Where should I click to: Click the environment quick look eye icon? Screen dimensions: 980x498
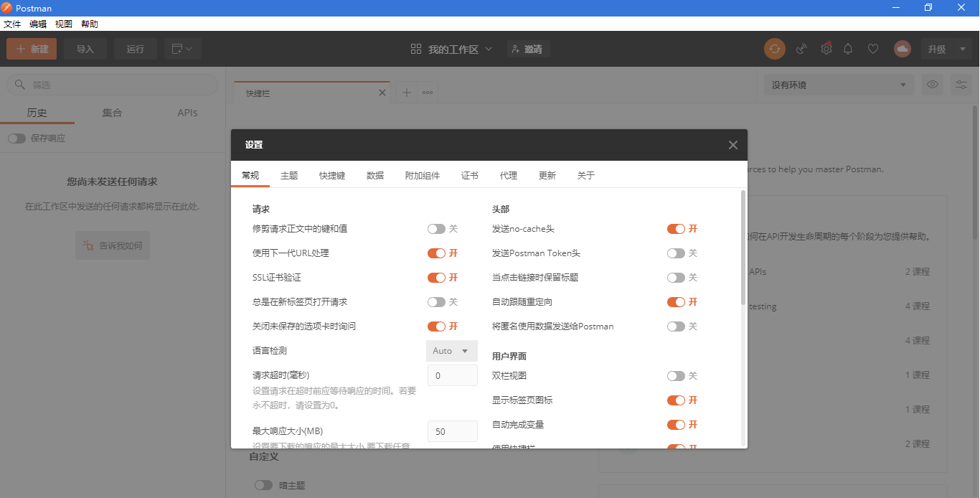point(933,85)
